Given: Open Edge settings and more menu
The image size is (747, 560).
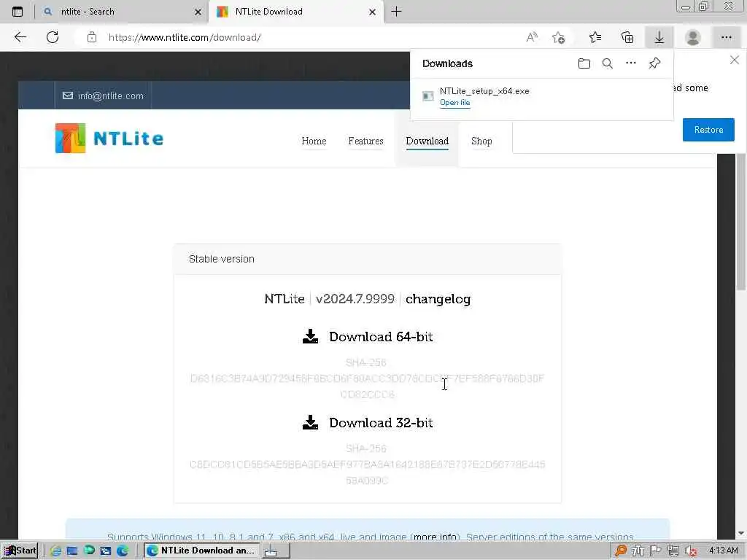Looking at the screenshot, I should tap(726, 37).
